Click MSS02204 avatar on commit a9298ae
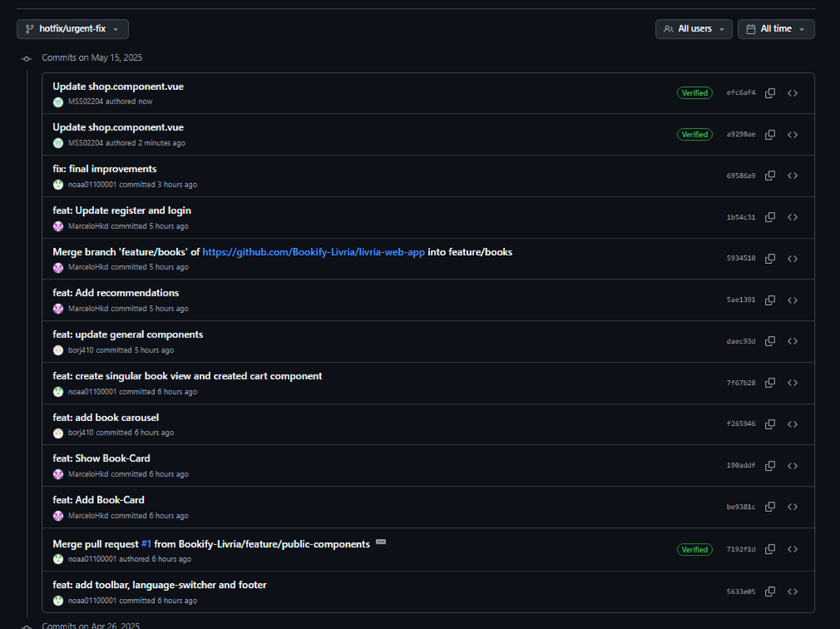The width and height of the screenshot is (840, 629). pyautogui.click(x=58, y=143)
